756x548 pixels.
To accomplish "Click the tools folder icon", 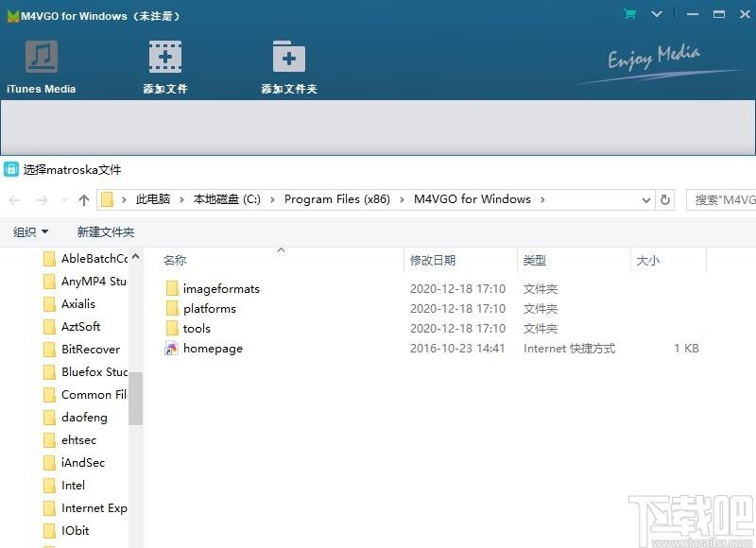I will [x=172, y=328].
